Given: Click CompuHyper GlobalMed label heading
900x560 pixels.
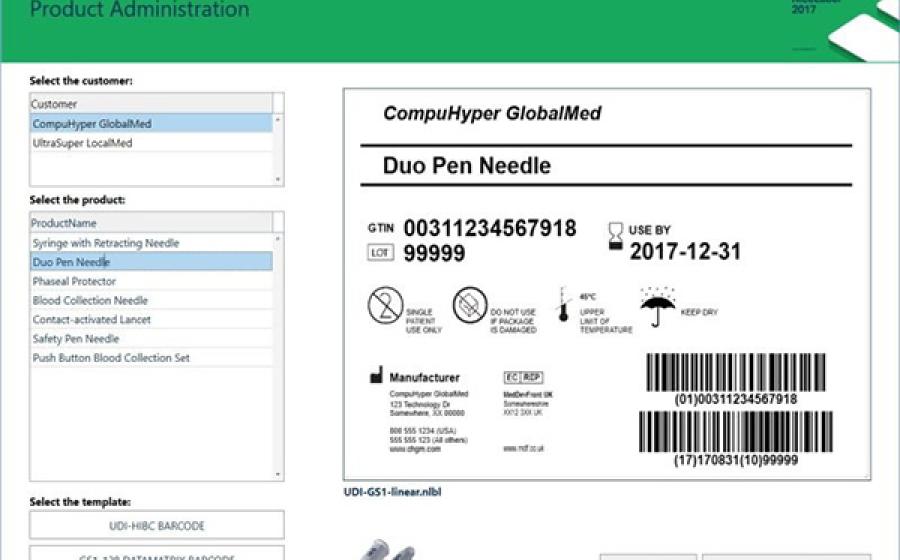Looking at the screenshot, I should pos(492,113).
